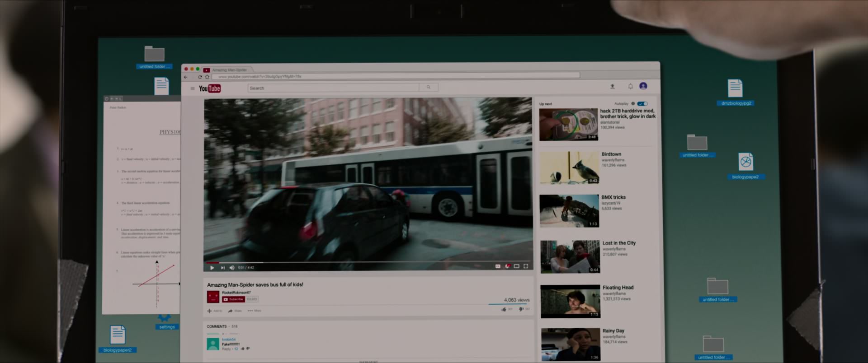Viewport: 868px width, 363px height.
Task: Open the hamburger guide menu
Action: pyautogui.click(x=193, y=88)
